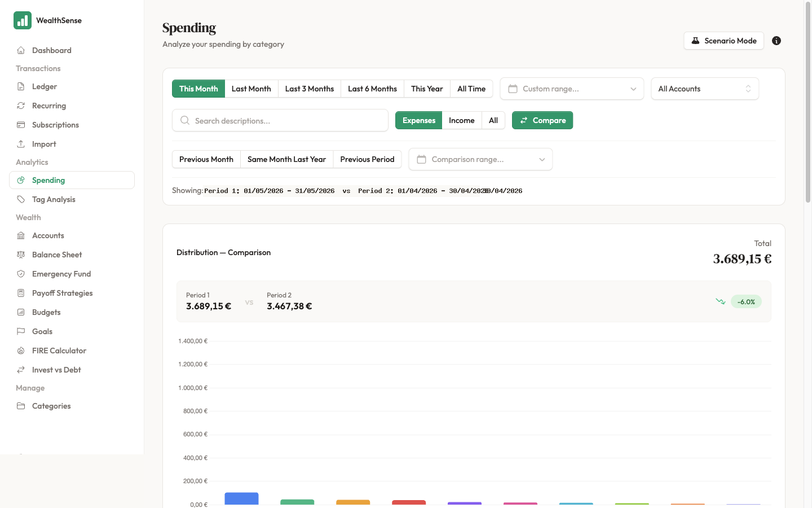Viewport: 812px width, 508px height.
Task: Choose Previous Period comparison
Action: (x=367, y=159)
